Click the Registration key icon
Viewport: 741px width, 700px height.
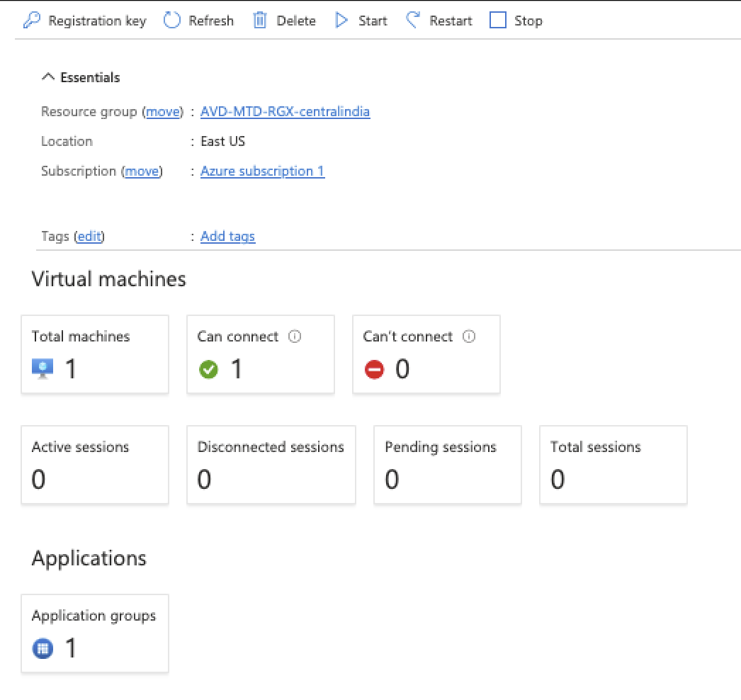pos(33,20)
